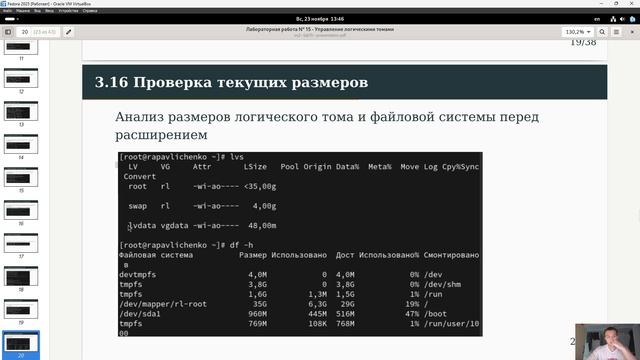The width and height of the screenshot is (640, 360).
Task: Open the viewer hamburger menu
Action: point(616,32)
